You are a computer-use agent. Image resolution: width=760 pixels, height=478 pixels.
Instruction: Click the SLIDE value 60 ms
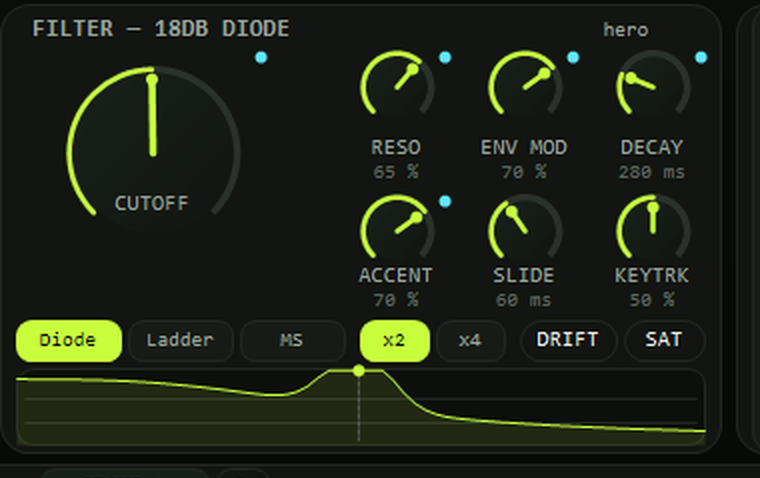(x=524, y=300)
